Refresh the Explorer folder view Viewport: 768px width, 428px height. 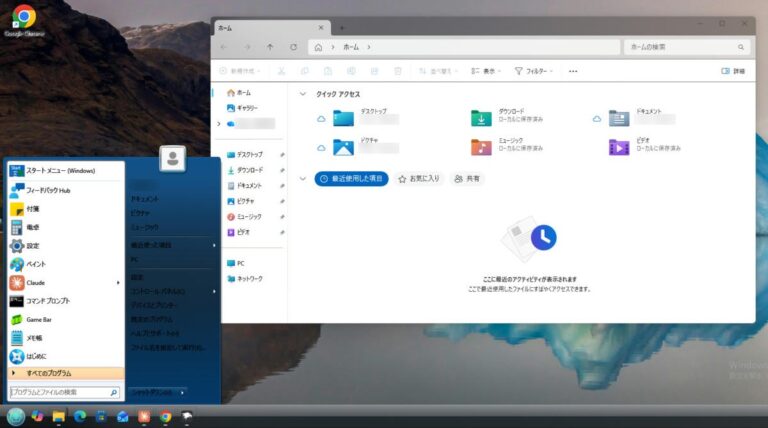(x=293, y=47)
